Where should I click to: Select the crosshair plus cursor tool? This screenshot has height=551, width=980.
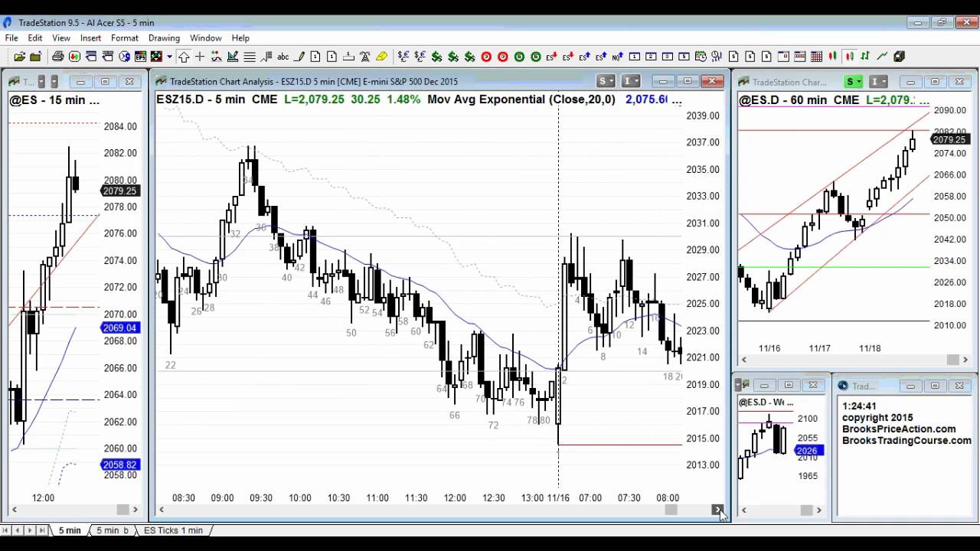[200, 57]
